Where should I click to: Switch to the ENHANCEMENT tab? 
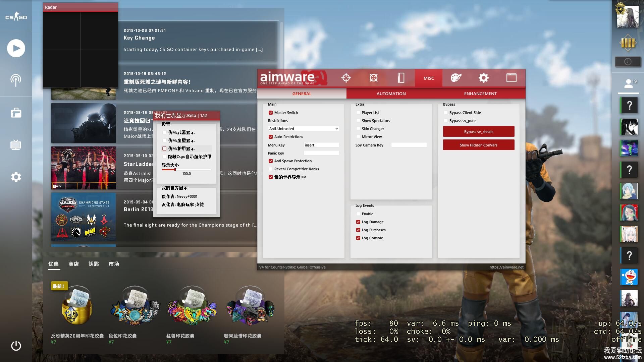click(x=480, y=94)
